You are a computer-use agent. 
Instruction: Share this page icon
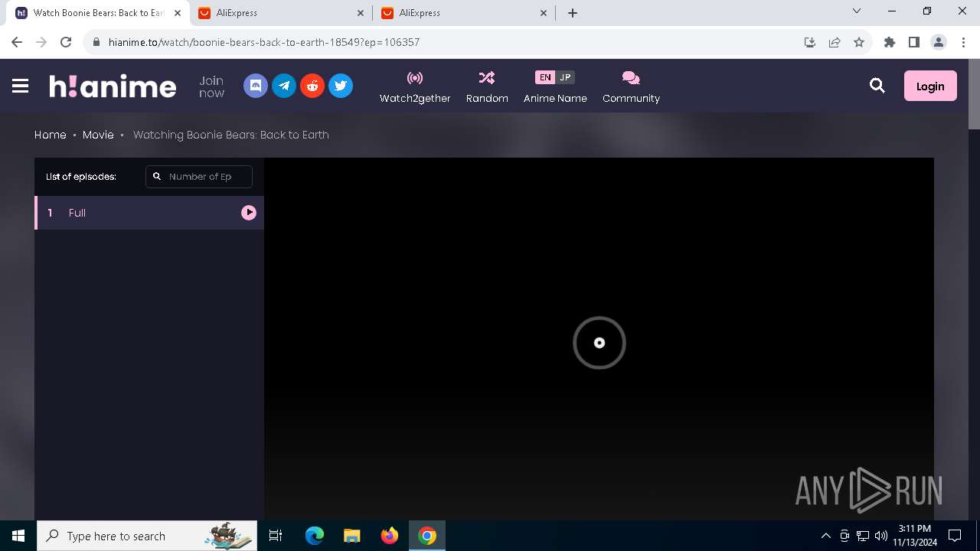pyautogui.click(x=835, y=42)
